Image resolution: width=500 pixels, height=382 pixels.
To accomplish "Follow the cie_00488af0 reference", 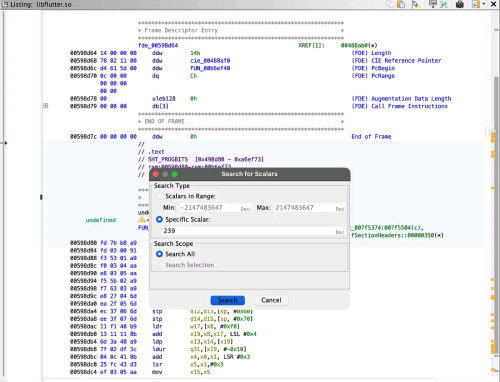I will point(210,61).
